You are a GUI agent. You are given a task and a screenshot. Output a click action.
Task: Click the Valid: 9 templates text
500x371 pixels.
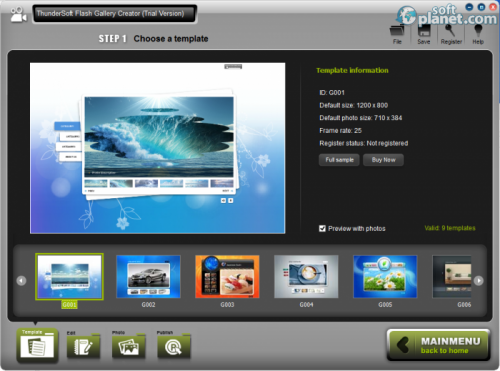point(450,228)
